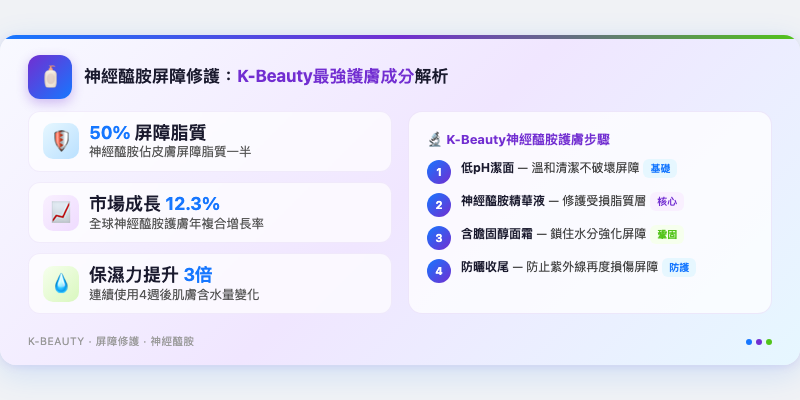Click the description 修護受損脂質層
Screen dimensions: 800x400
[x=604, y=202]
